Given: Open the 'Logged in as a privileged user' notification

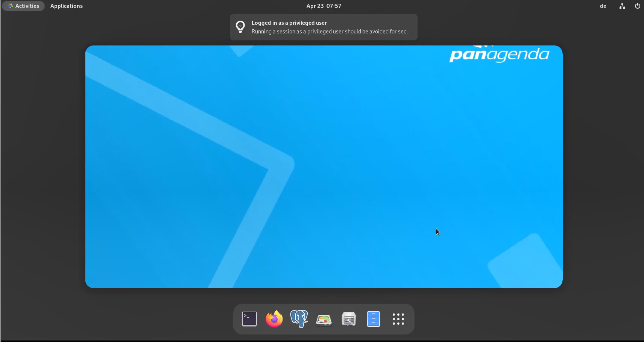Looking at the screenshot, I should tap(289, 23).
